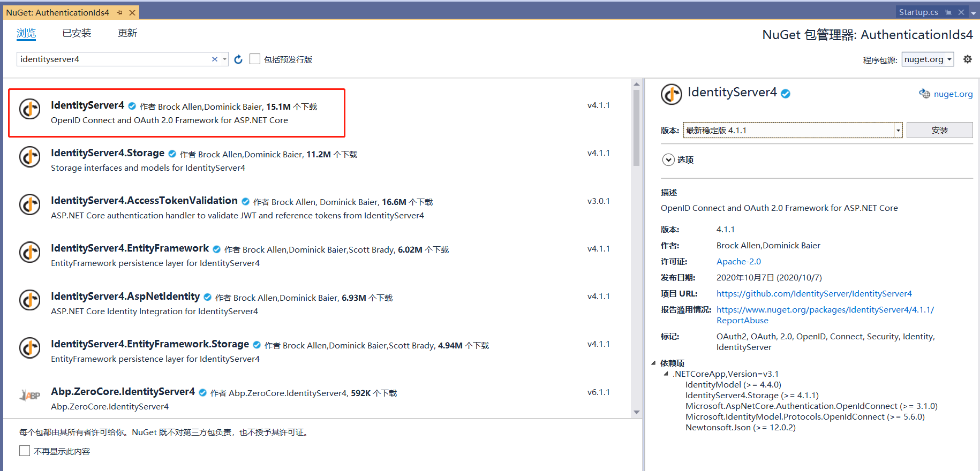Select the IdentityServer4.EntityFramework.Storage package name
Screen dimensions: 980x471
pos(150,344)
